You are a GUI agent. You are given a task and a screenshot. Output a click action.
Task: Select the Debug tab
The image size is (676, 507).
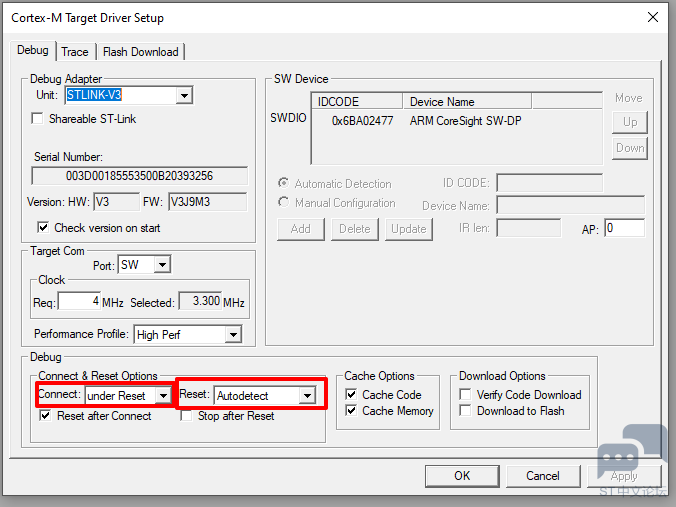coord(33,50)
